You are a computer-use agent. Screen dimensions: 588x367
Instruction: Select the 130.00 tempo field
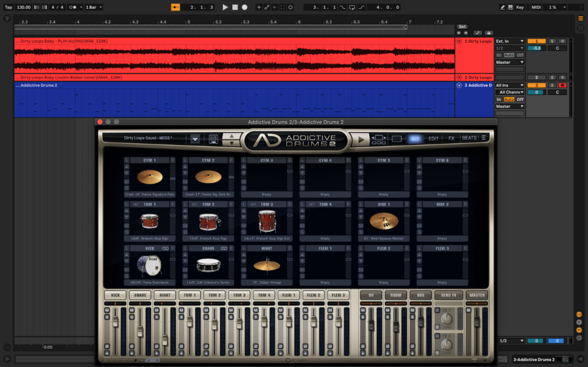coord(23,7)
